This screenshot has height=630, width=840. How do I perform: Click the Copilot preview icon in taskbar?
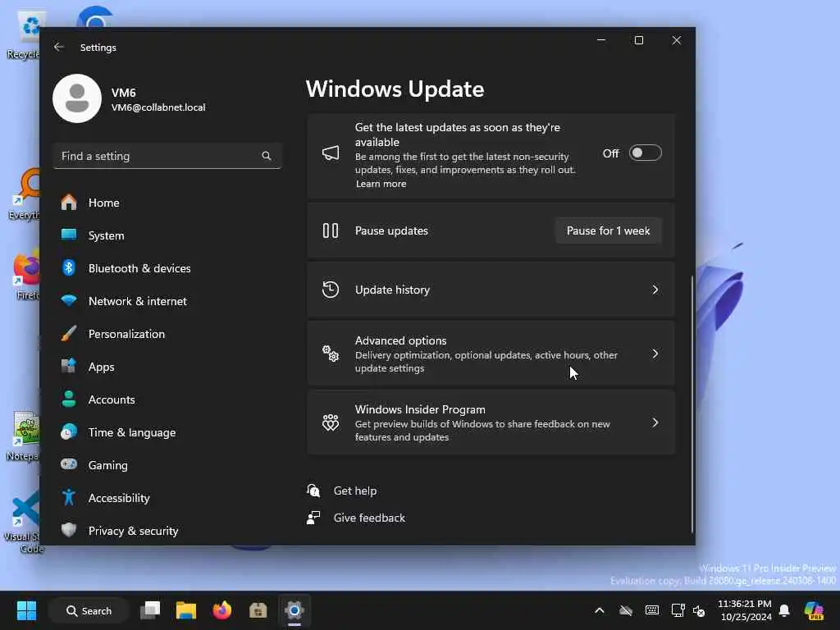tap(814, 610)
